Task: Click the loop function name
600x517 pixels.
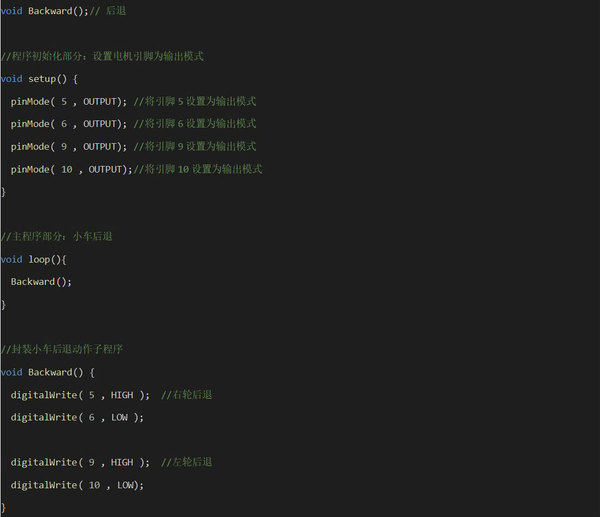Action: click(40, 259)
